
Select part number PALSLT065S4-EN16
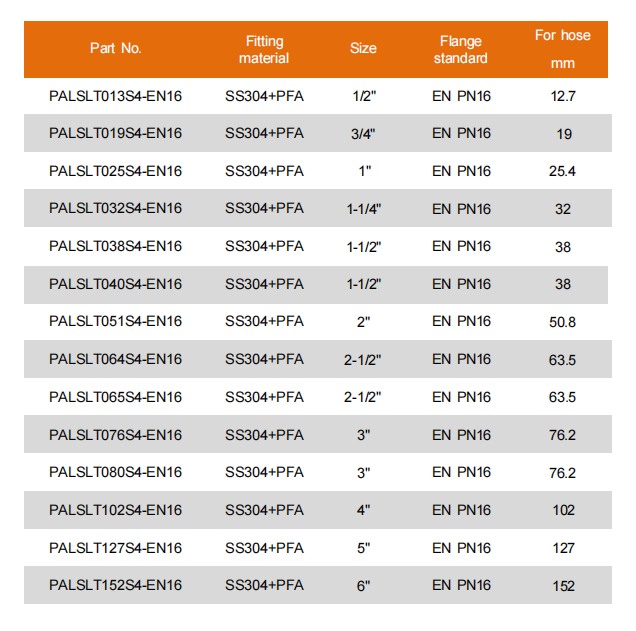[x=116, y=397]
